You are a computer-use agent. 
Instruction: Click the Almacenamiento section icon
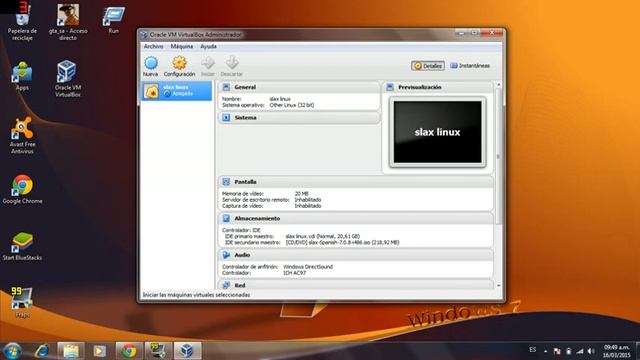click(226, 218)
